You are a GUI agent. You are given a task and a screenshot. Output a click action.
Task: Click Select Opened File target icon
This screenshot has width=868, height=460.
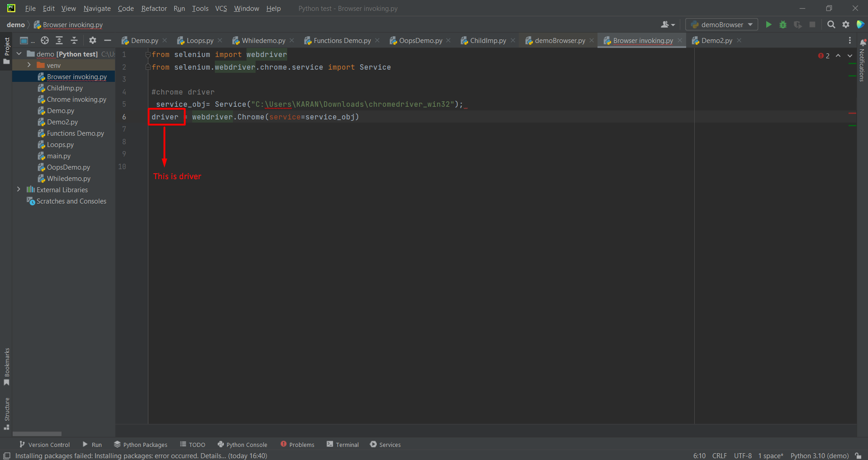44,40
